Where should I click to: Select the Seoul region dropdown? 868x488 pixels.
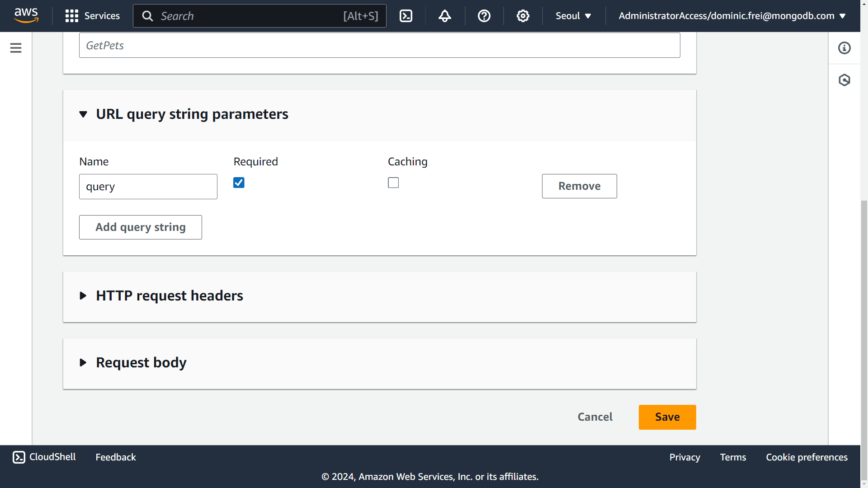coord(573,16)
